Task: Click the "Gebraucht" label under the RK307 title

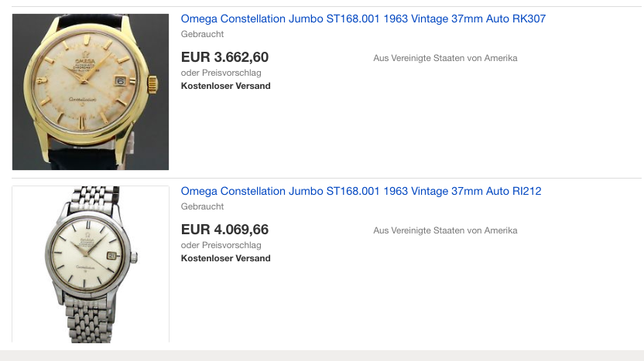Action: [202, 34]
